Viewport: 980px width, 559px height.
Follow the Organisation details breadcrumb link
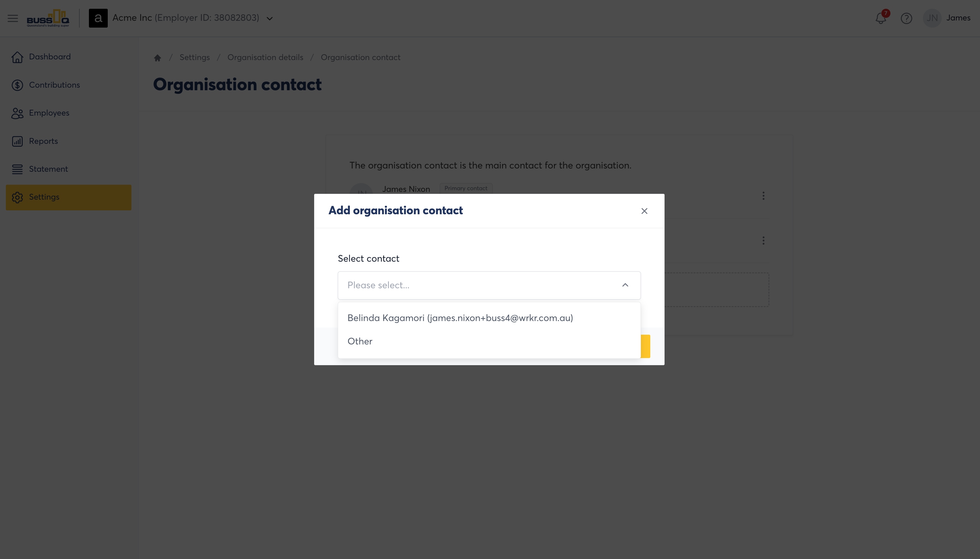tap(265, 57)
